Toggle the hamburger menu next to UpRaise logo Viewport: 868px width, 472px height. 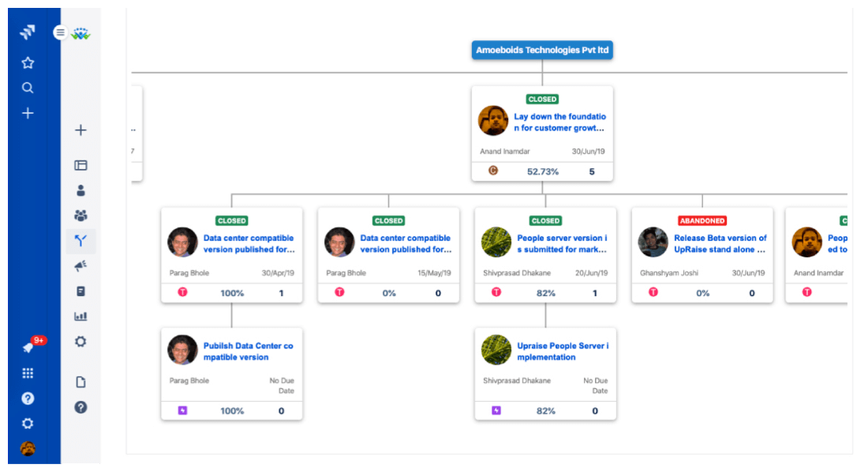coord(60,32)
